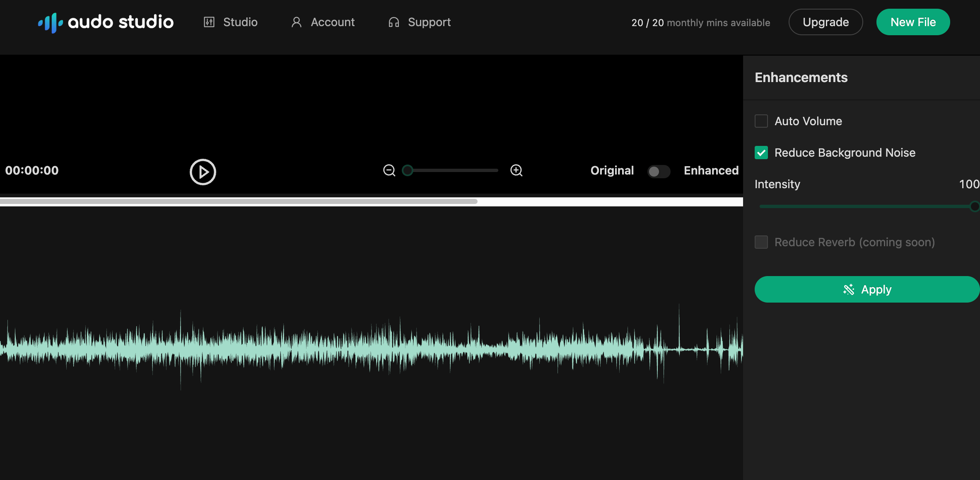The image size is (980, 480).
Task: Select the Studio equalizer icon
Action: pyautogui.click(x=209, y=22)
